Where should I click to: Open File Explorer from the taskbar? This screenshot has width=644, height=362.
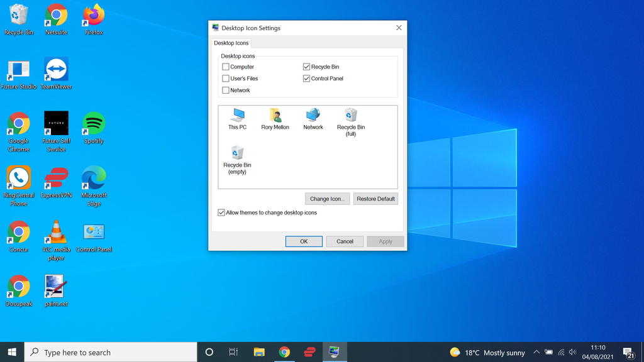[259, 352]
